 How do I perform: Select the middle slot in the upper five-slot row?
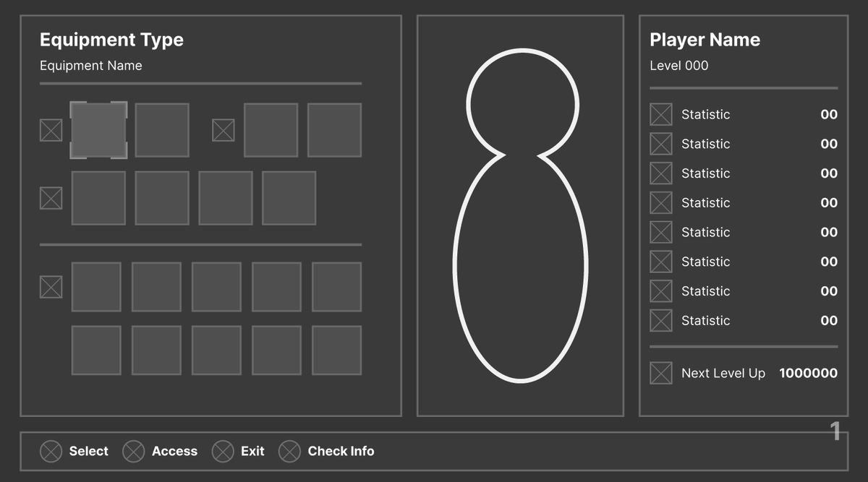(x=216, y=287)
